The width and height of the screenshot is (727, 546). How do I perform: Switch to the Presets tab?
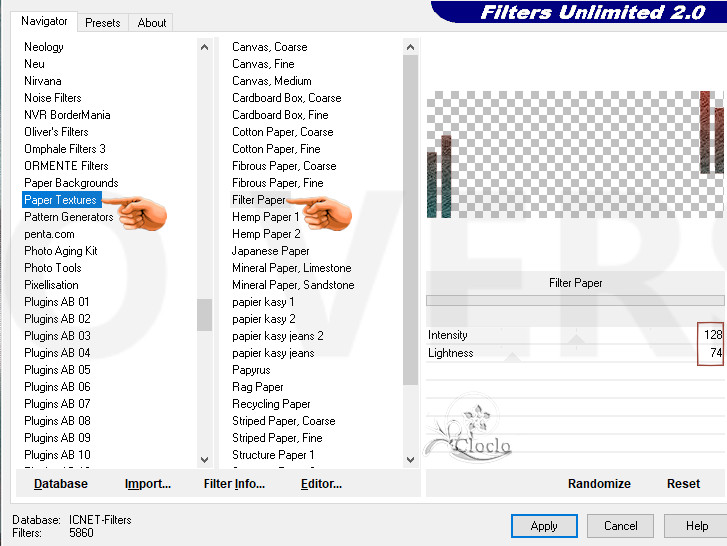[x=102, y=22]
